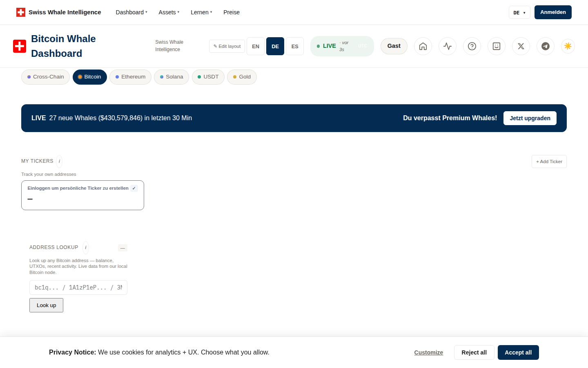Open the Telegram icon link

click(546, 46)
